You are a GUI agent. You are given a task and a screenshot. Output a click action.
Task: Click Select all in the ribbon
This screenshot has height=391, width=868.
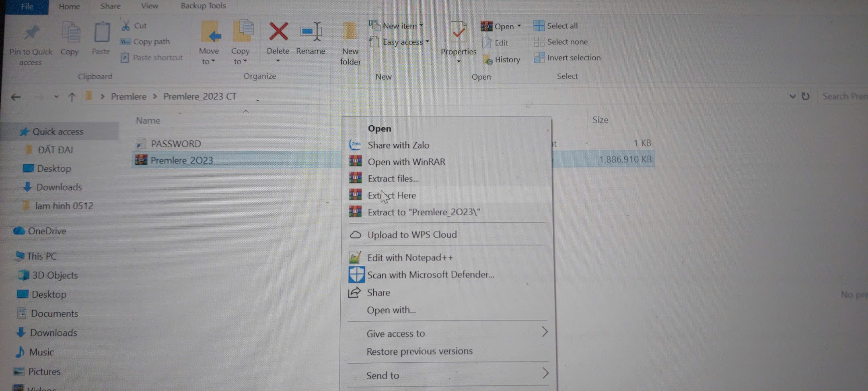(x=562, y=26)
